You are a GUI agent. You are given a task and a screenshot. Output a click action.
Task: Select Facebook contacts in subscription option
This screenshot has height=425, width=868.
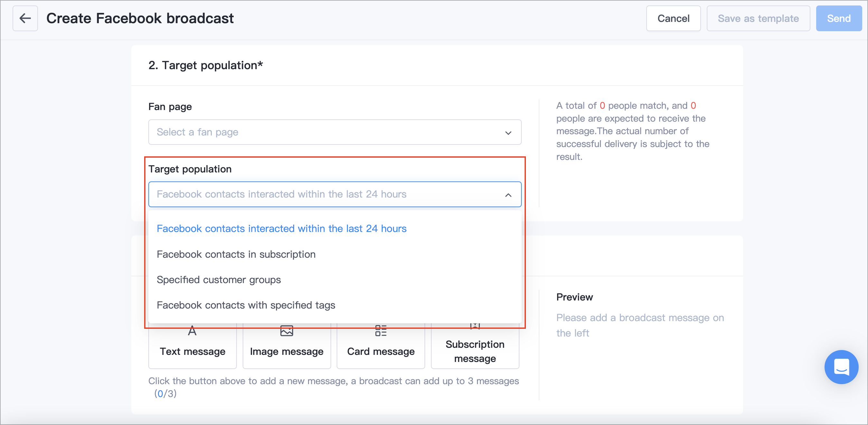coord(335,254)
